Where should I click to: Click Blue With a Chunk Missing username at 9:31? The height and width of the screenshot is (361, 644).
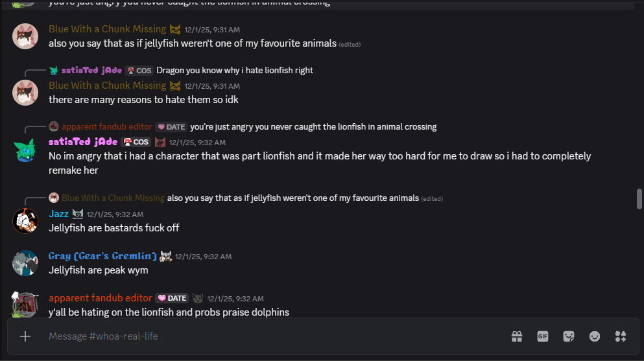coord(107,29)
